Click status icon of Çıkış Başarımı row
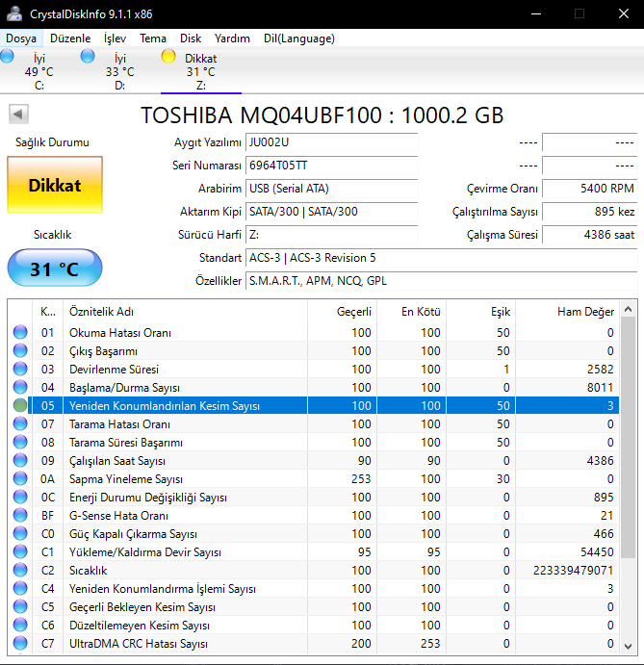This screenshot has width=644, height=665. 20,350
